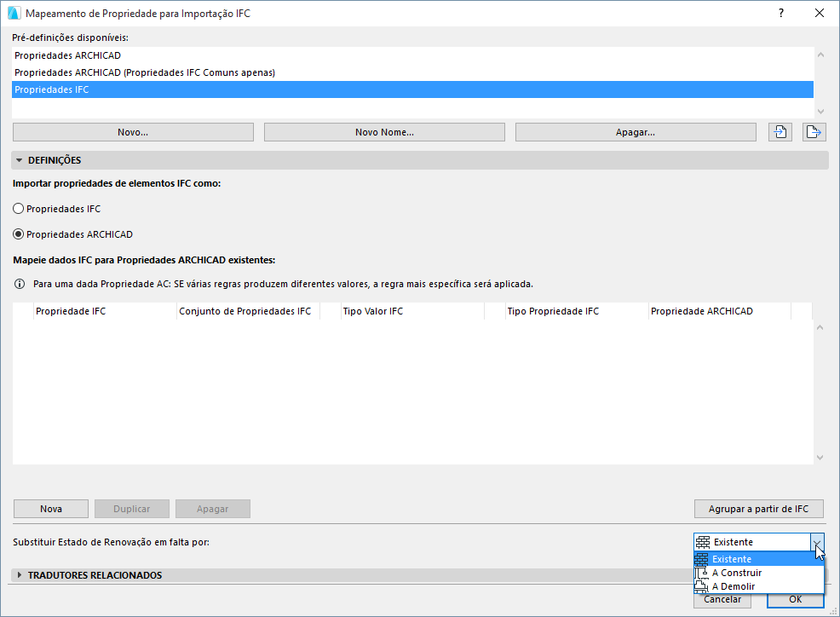Click the Duplicar button
840x617 pixels.
(x=132, y=509)
